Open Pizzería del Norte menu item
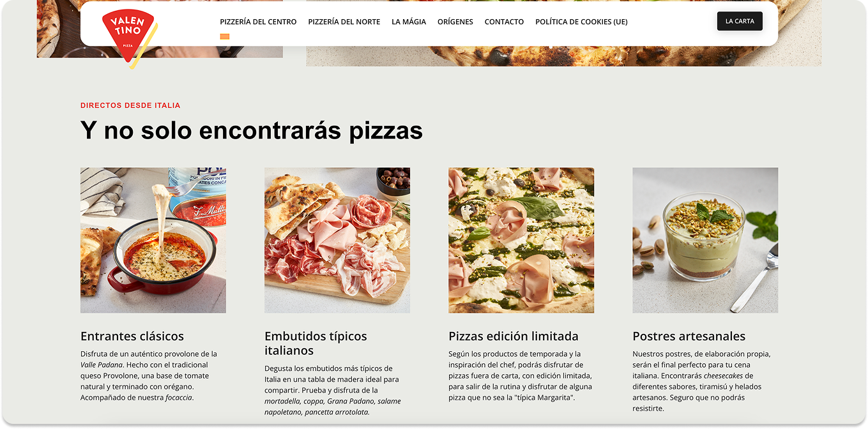Viewport: 868px width, 429px height. coord(344,22)
